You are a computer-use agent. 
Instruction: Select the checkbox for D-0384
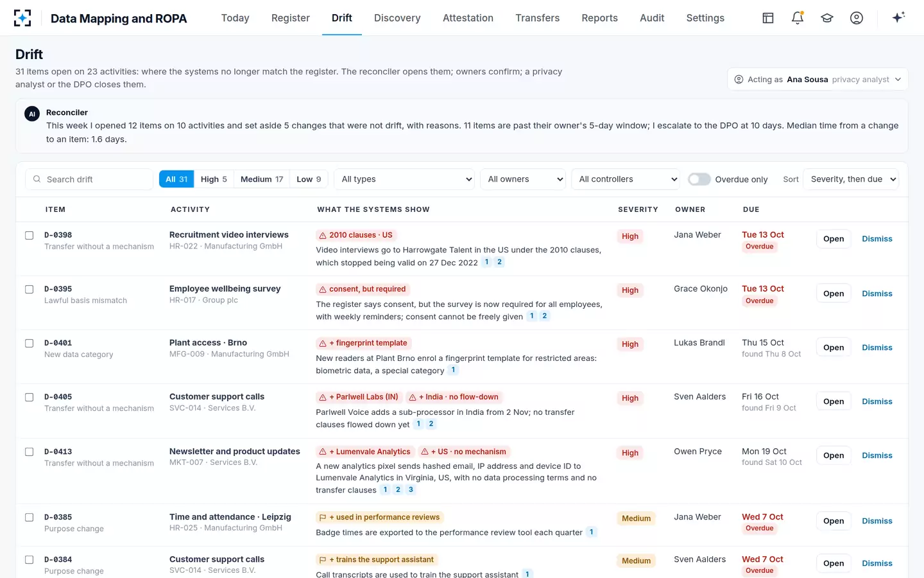click(x=29, y=559)
